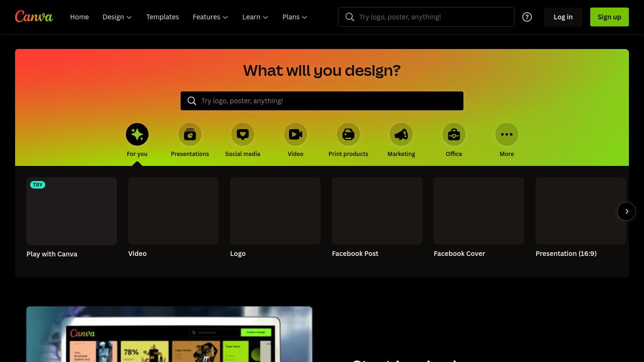
Task: Click the green Sign up button
Action: click(x=610, y=17)
